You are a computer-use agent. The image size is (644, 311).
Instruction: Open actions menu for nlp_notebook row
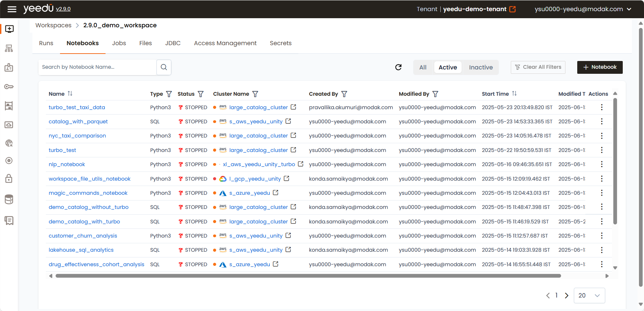coord(602,164)
